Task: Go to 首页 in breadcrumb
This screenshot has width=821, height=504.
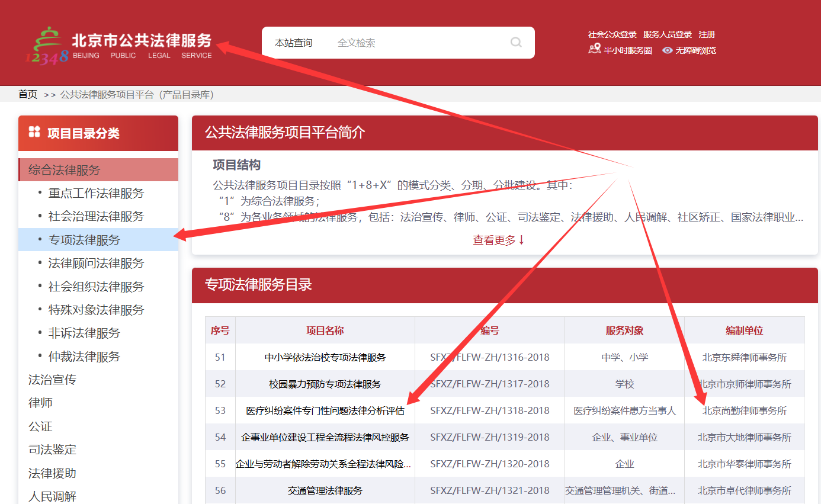Action: point(28,94)
